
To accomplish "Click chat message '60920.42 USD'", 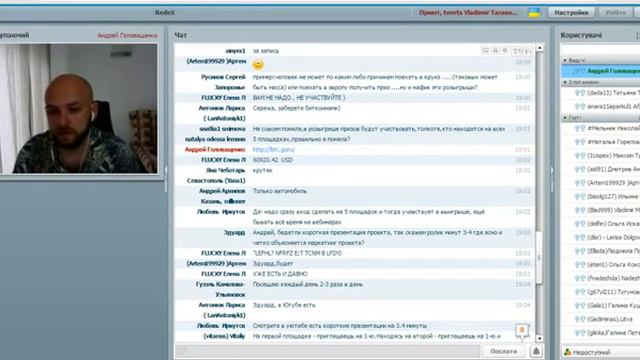I will [x=273, y=160].
